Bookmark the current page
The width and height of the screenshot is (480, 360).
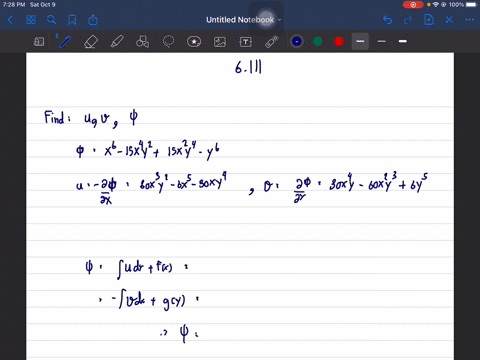point(72,20)
